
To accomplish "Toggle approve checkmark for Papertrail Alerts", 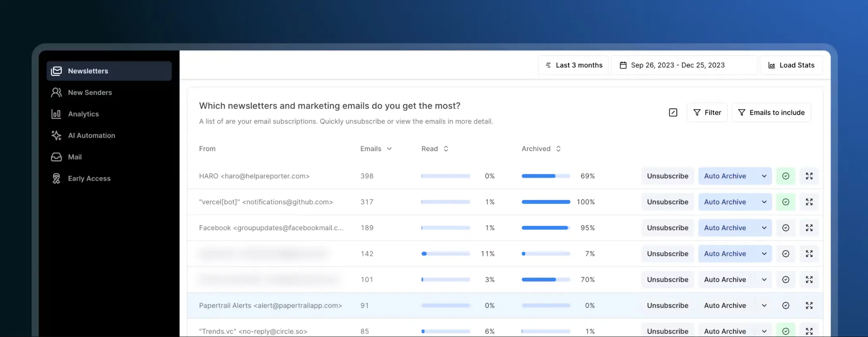I will pos(786,306).
